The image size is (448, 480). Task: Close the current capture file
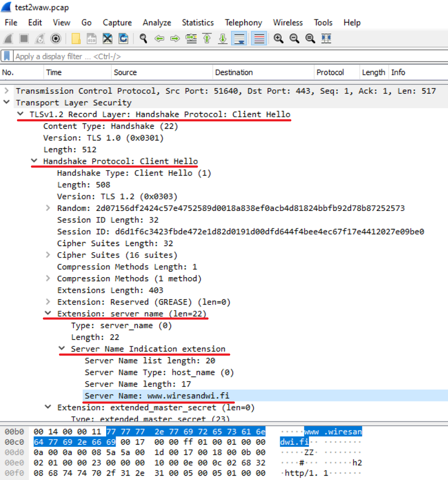pyautogui.click(x=107, y=39)
